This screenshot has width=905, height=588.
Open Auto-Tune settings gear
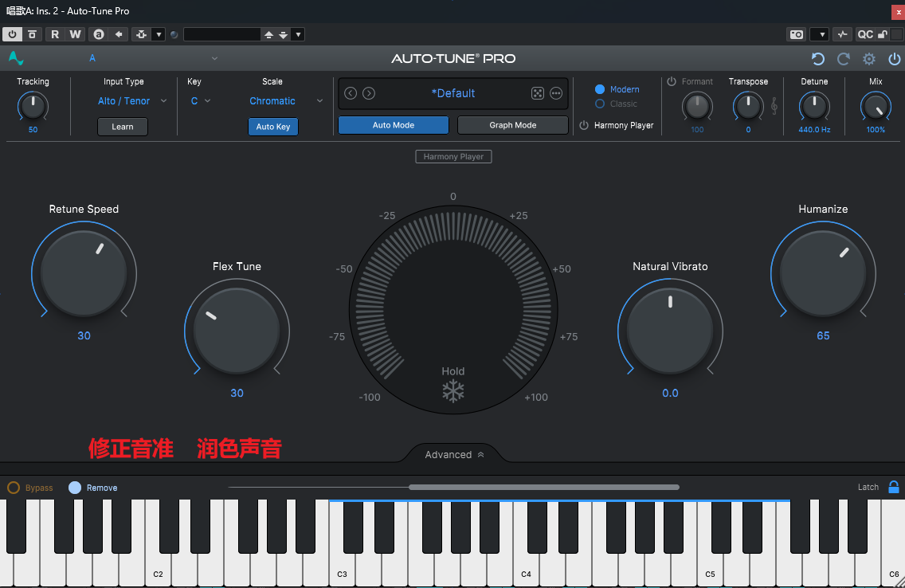coord(868,59)
